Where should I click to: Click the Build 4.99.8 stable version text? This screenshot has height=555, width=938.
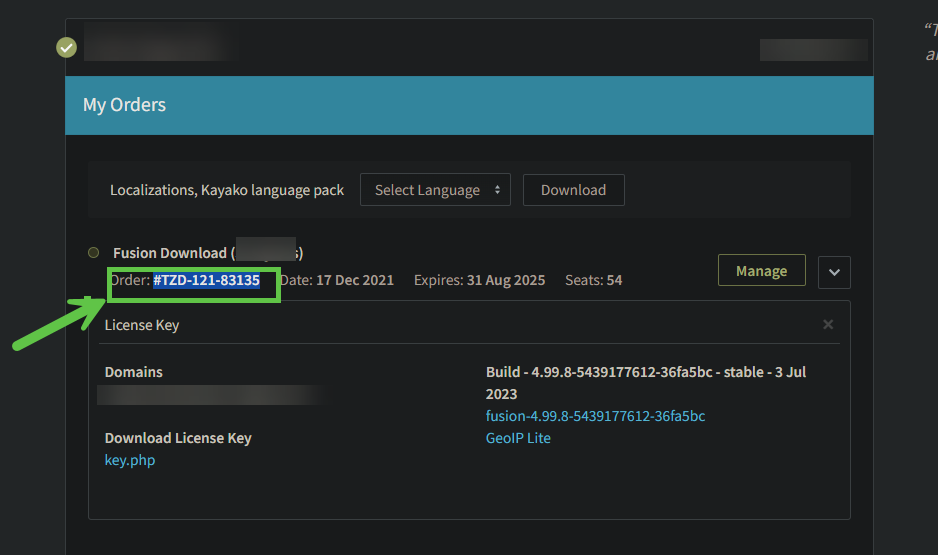pos(646,383)
